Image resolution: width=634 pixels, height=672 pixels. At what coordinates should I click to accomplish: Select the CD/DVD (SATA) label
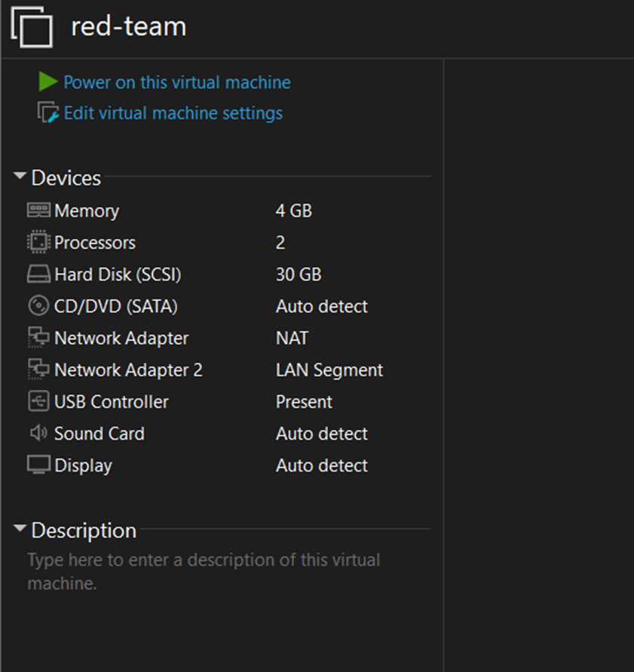116,306
